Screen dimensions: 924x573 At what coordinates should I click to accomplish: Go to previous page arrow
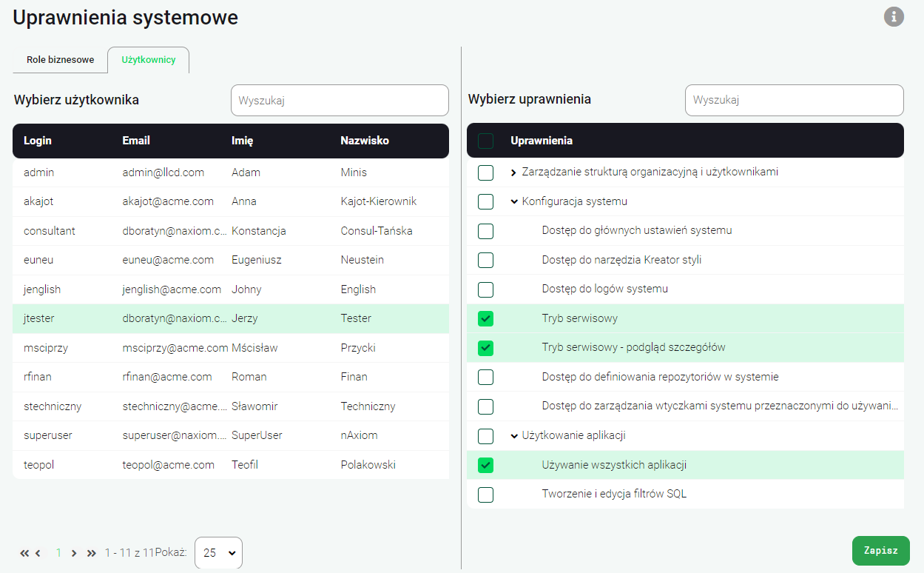tap(38, 553)
